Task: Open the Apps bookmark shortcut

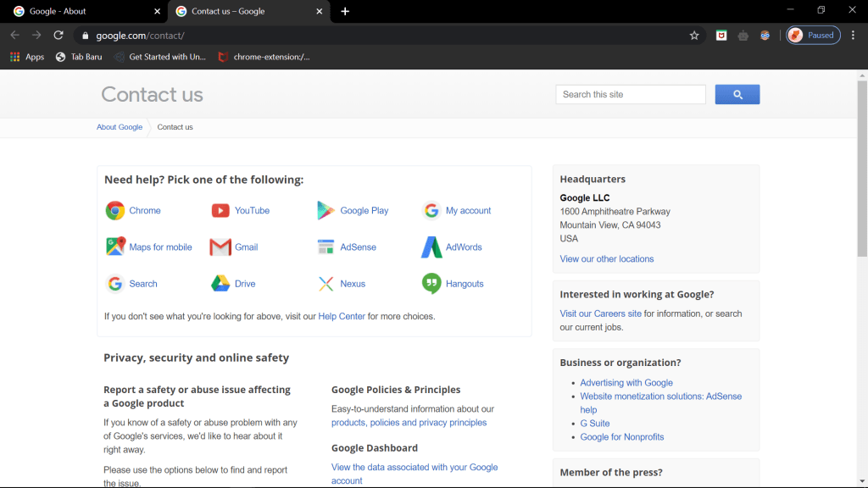Action: (x=27, y=57)
